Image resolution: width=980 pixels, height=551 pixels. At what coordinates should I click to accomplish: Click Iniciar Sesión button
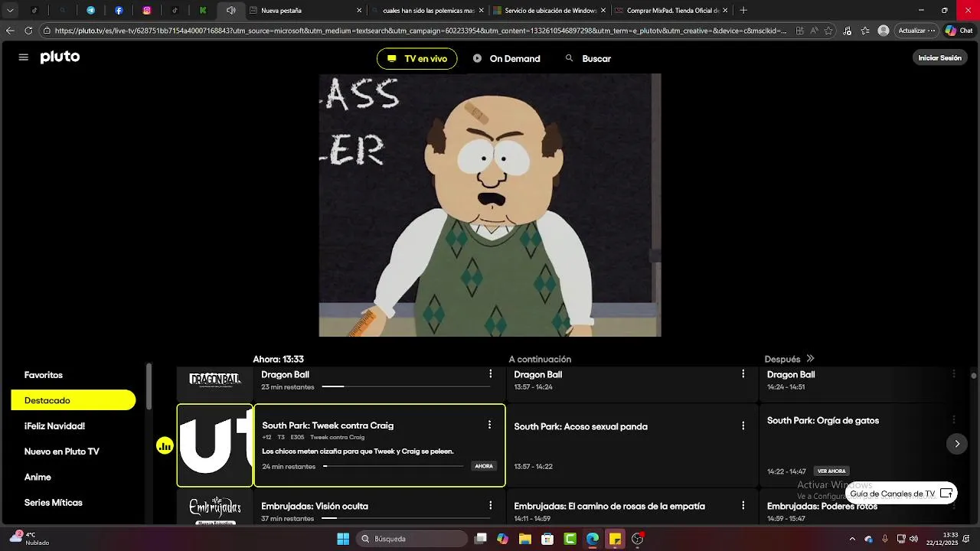point(939,58)
